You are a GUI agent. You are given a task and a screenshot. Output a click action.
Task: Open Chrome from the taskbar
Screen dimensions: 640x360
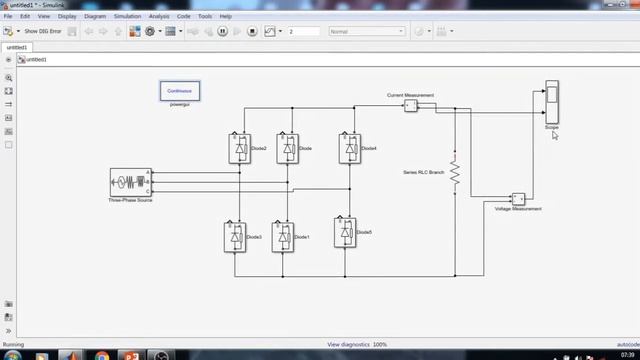102,355
